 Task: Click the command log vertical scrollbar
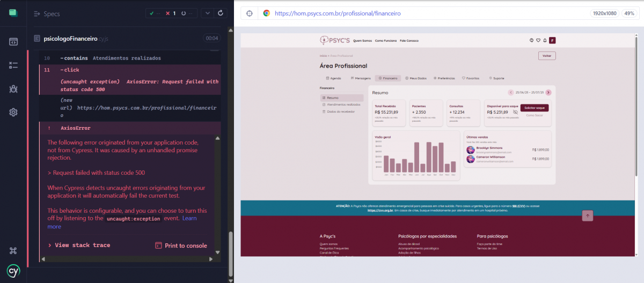(231, 161)
